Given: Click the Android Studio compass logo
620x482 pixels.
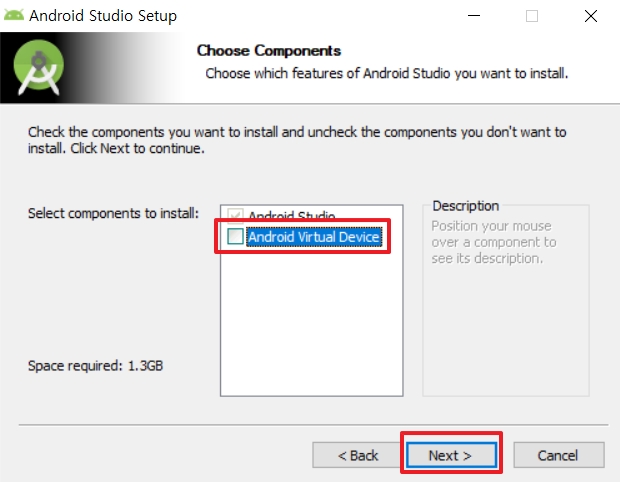Looking at the screenshot, I should point(39,68).
